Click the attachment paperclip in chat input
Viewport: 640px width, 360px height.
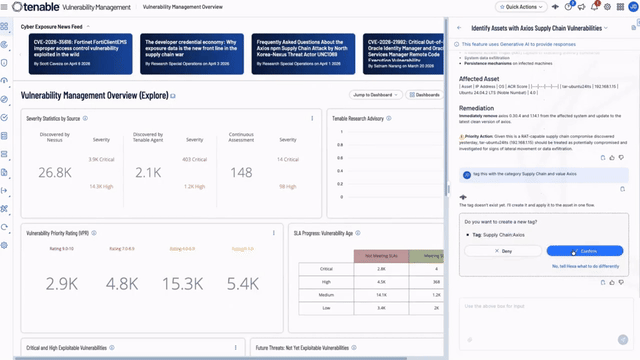469,340
